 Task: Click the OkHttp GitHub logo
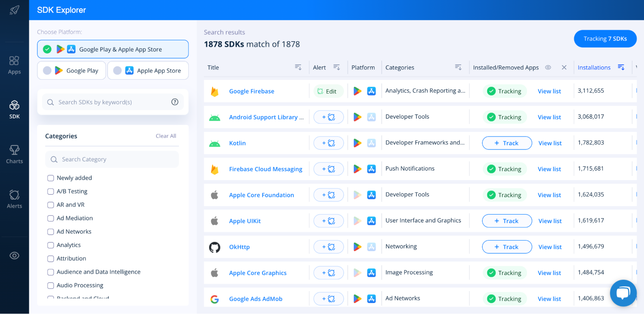pyautogui.click(x=215, y=247)
